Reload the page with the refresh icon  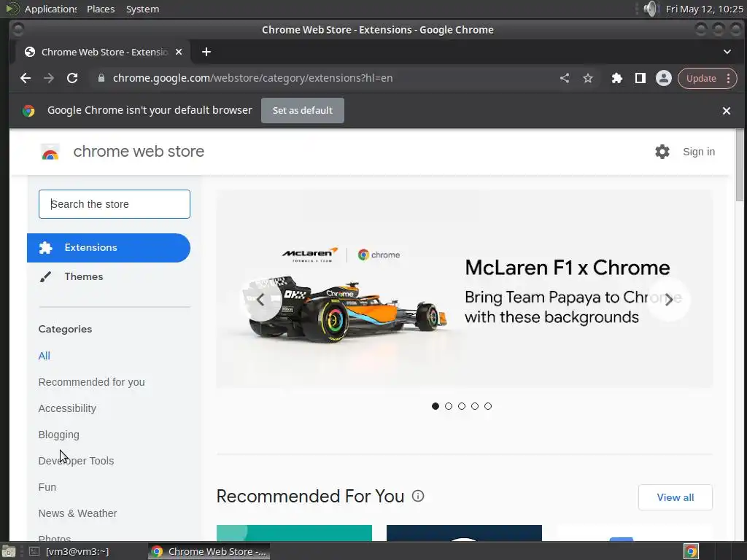pos(72,78)
